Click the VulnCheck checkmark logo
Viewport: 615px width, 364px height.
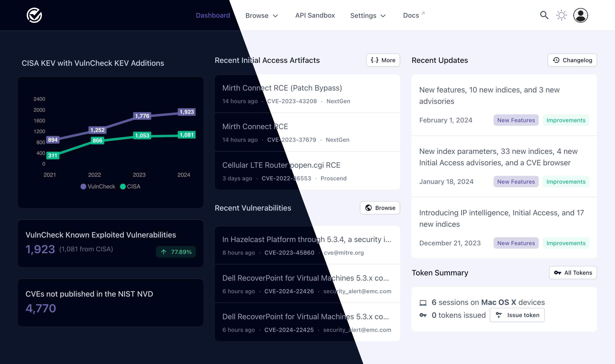pyautogui.click(x=34, y=15)
